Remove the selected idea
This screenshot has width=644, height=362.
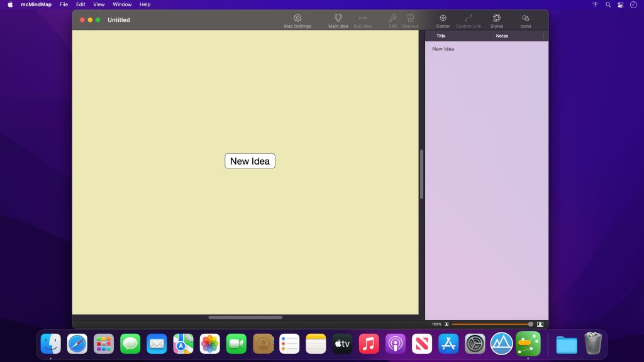click(411, 20)
